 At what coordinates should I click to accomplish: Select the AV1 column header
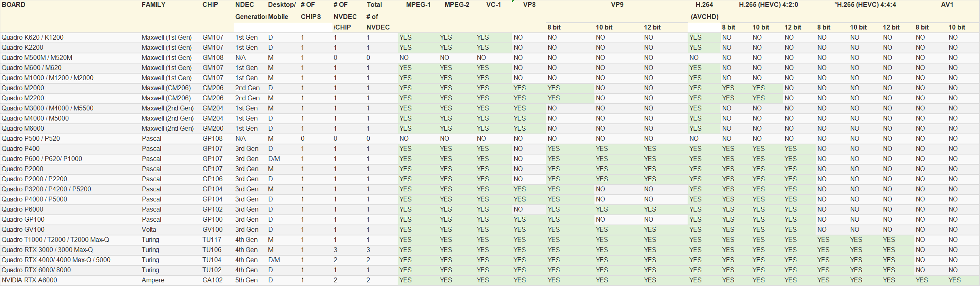point(947,5)
